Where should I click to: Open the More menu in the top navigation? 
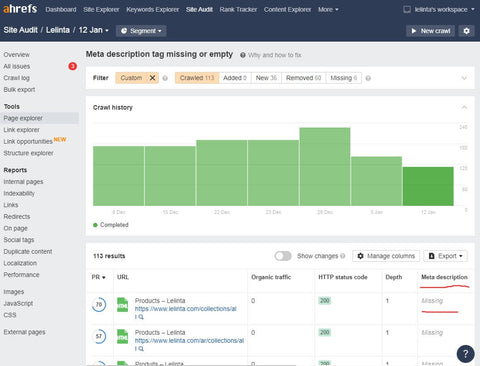(x=328, y=10)
